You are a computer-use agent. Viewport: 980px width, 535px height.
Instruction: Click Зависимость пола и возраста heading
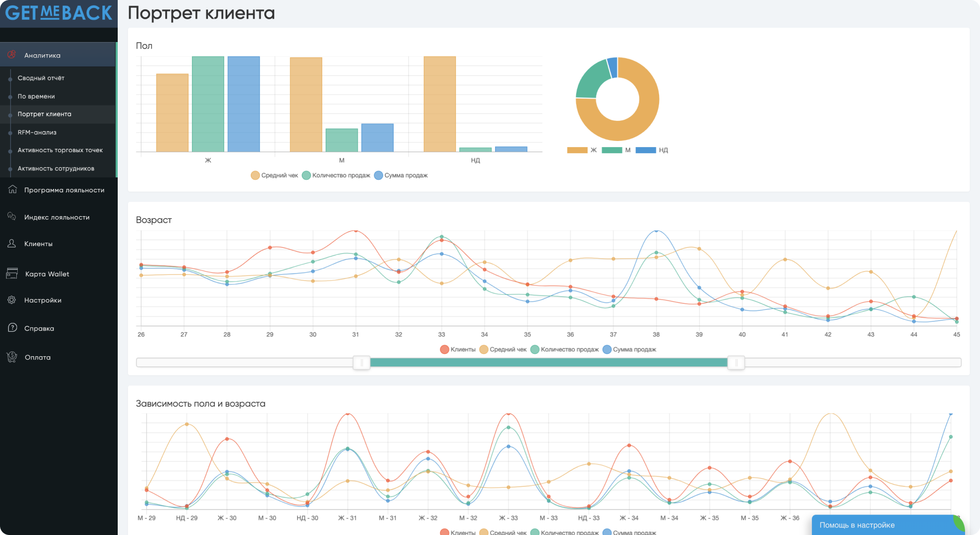click(200, 403)
